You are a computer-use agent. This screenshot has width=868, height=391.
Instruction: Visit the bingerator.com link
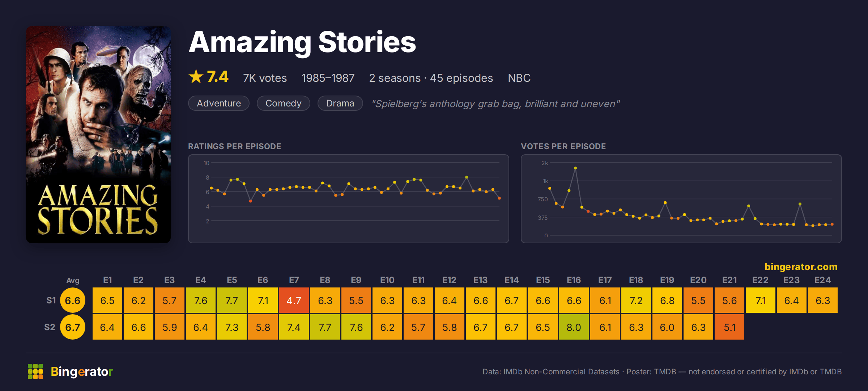coord(801,267)
